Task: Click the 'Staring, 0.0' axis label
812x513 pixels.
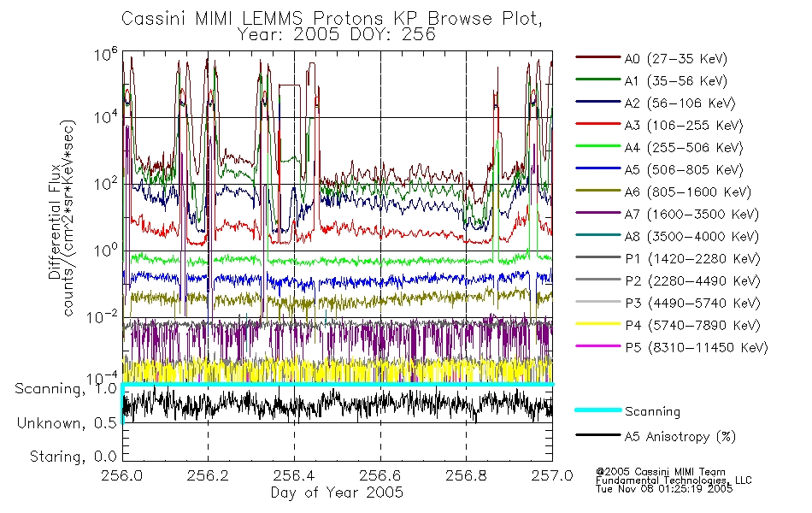Action: 74,457
